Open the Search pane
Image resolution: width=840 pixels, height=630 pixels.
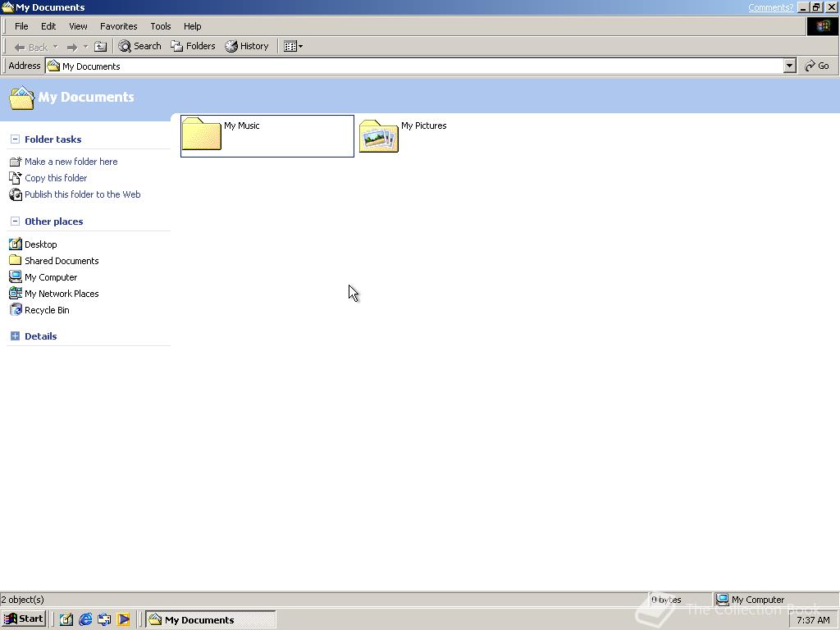[x=139, y=46]
